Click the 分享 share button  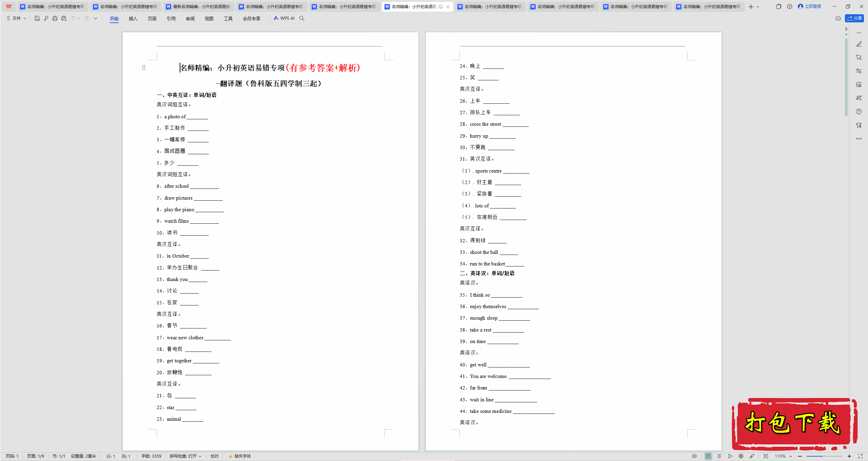click(854, 18)
